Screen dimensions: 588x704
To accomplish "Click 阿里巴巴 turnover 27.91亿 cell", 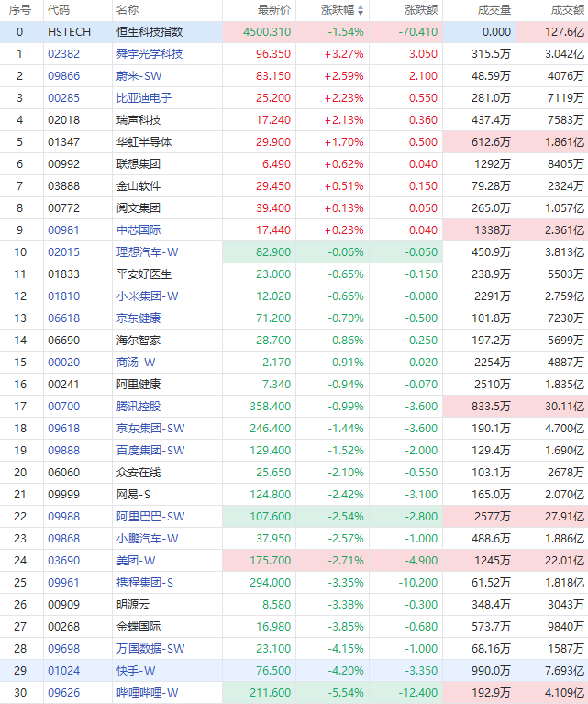I will point(552,516).
